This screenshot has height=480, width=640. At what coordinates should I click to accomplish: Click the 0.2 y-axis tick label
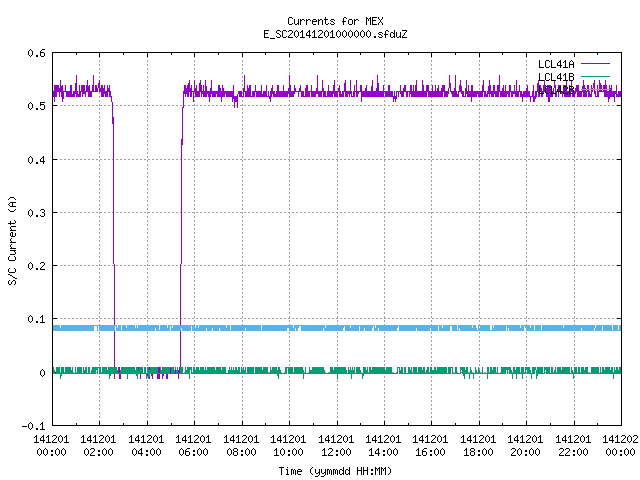click(x=36, y=266)
